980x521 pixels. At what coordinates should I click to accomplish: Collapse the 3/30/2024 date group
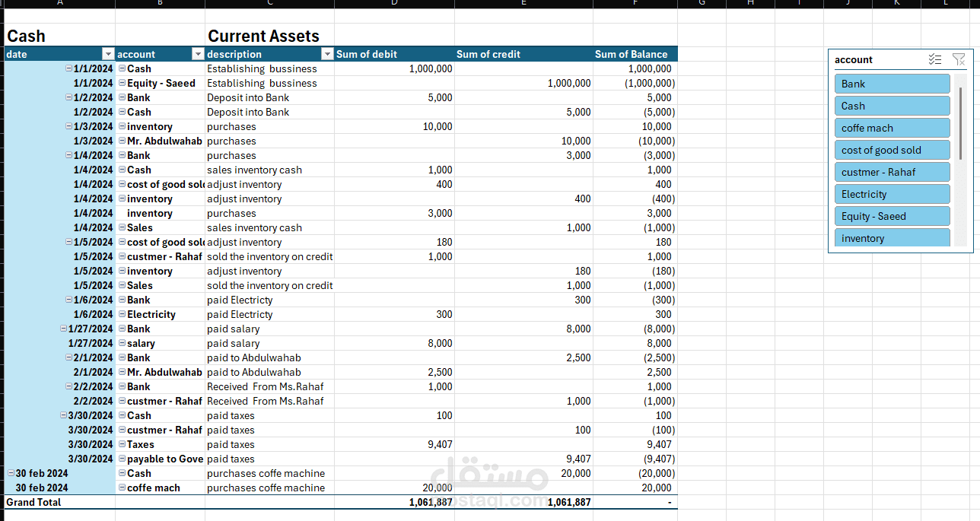pos(63,415)
